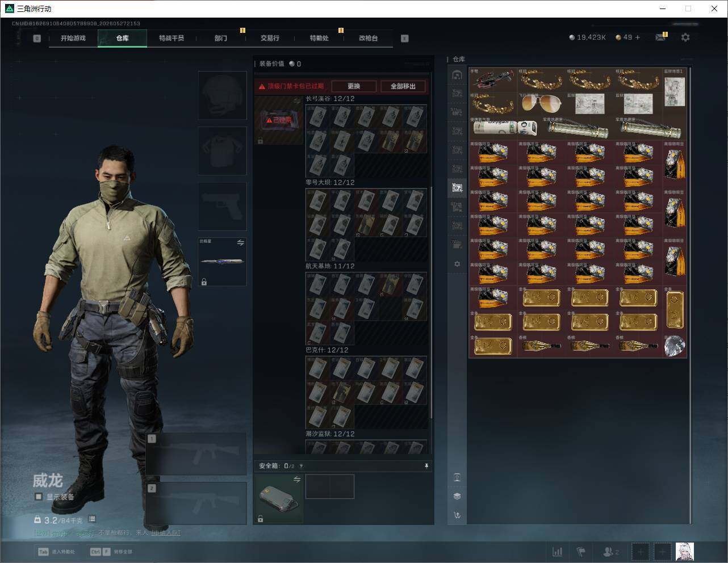Click the empty body armor slot

point(222,150)
